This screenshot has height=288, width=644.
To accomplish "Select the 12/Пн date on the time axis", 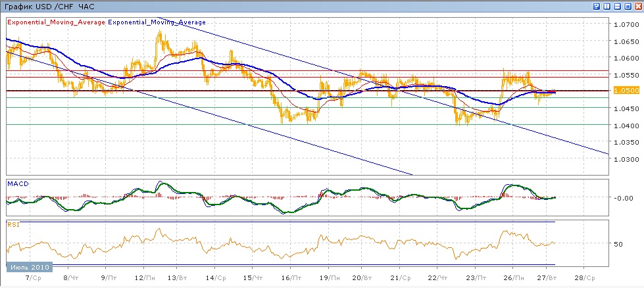I will [146, 277].
